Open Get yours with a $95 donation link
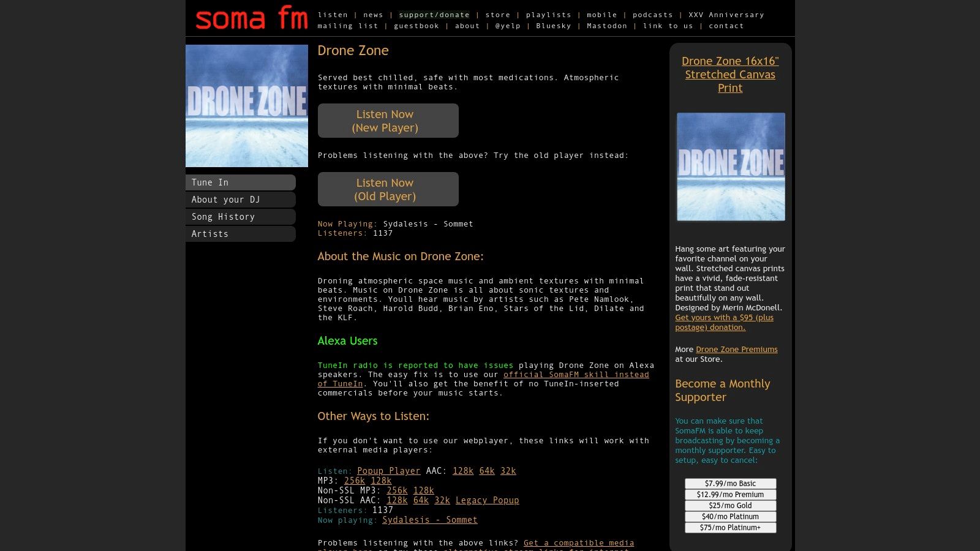The height and width of the screenshot is (551, 980). (x=724, y=322)
